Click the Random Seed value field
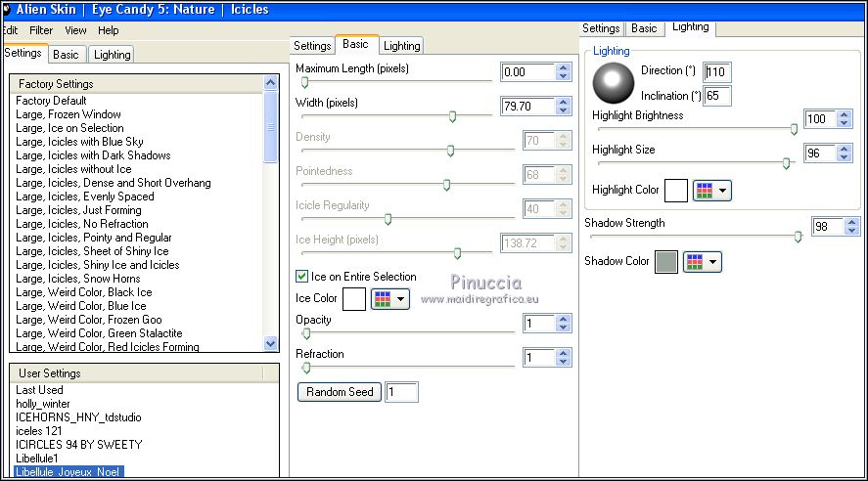Image resolution: width=868 pixels, height=481 pixels. (x=401, y=392)
